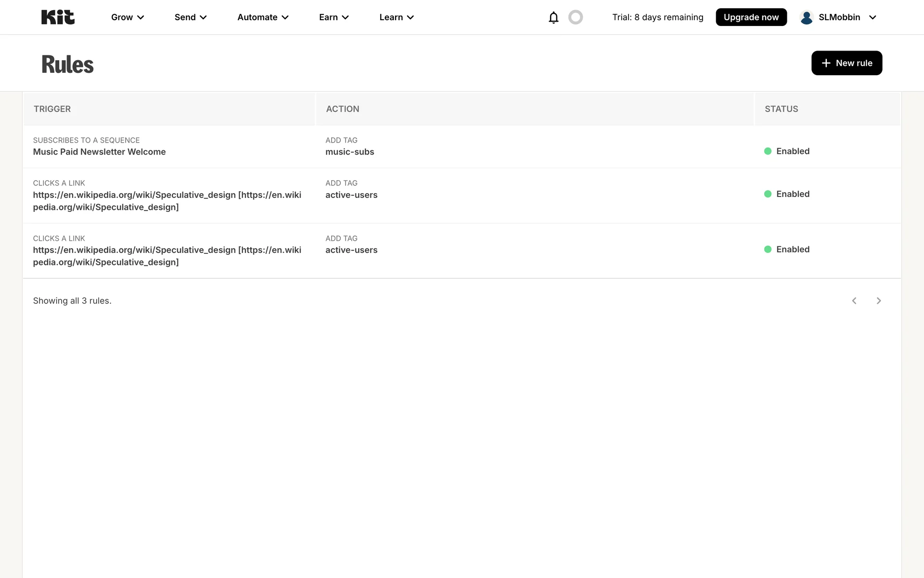Click the green status dot for music-subs
Viewport: 924px width, 578px height.
[768, 151]
